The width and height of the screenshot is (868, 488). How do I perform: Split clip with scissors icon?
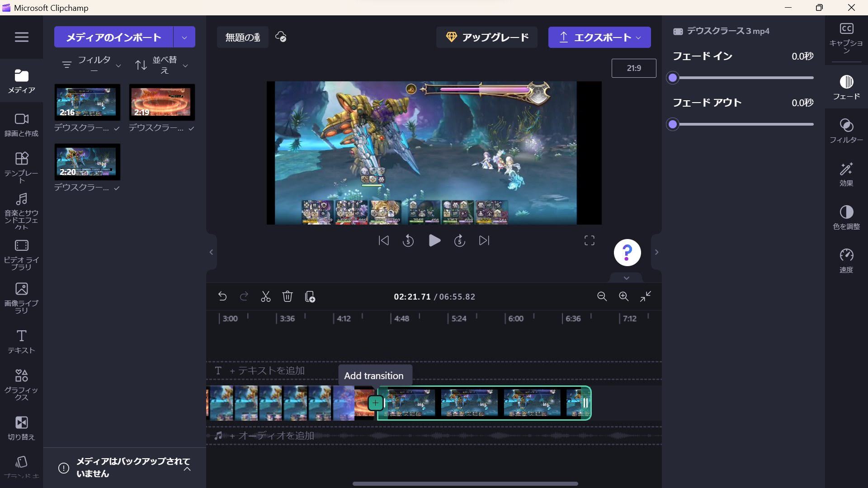pyautogui.click(x=266, y=296)
